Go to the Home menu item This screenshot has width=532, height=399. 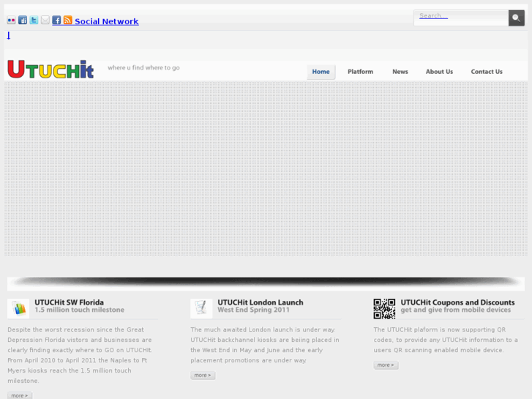click(321, 72)
